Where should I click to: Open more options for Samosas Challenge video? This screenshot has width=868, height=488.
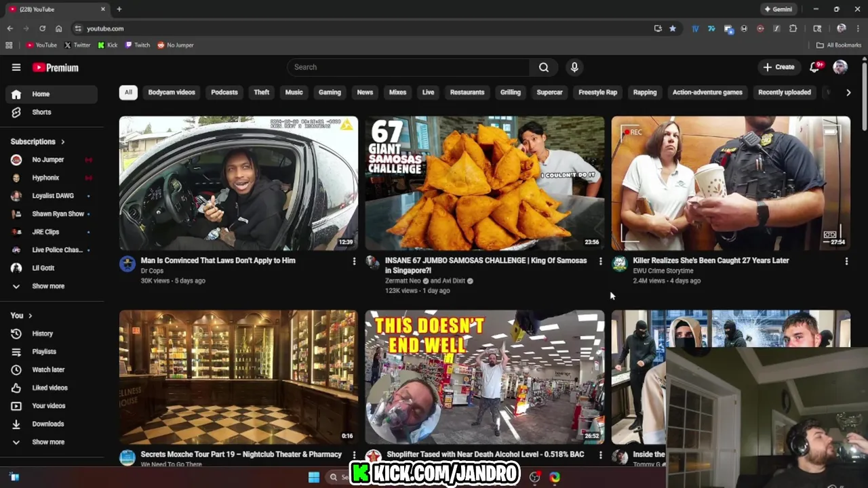click(x=600, y=261)
